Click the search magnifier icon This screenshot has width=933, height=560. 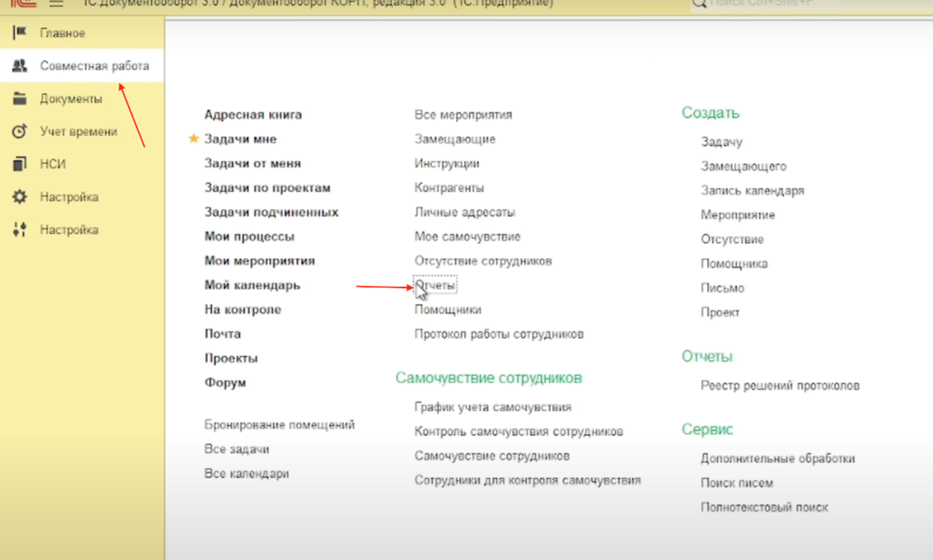coord(699,3)
